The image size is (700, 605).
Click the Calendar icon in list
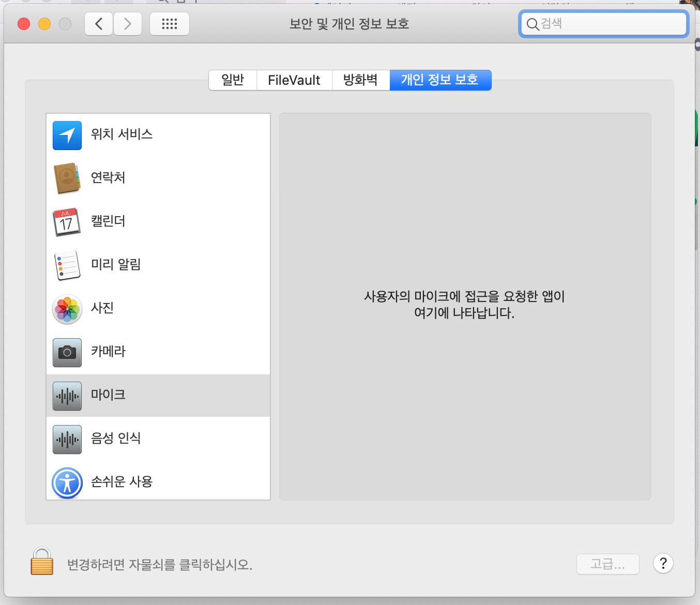(x=67, y=222)
